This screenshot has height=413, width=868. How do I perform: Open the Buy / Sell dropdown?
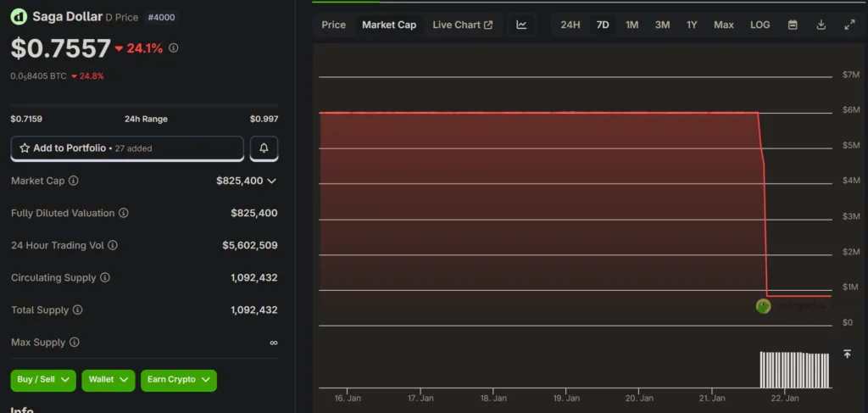click(x=43, y=380)
